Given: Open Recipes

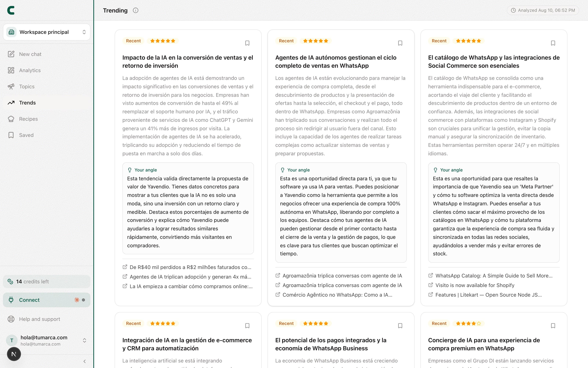Looking at the screenshot, I should 47,119.
